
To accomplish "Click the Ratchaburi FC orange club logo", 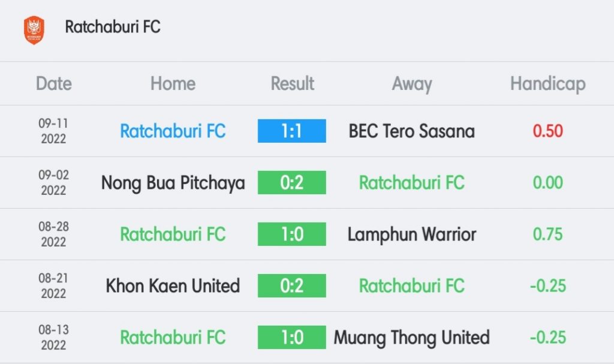I will (34, 30).
